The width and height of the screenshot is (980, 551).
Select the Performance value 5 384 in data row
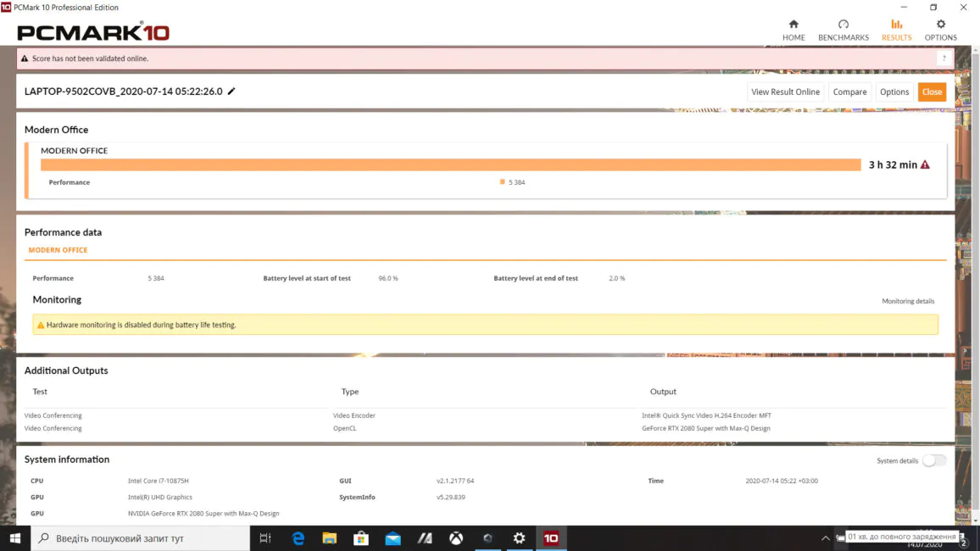[156, 278]
